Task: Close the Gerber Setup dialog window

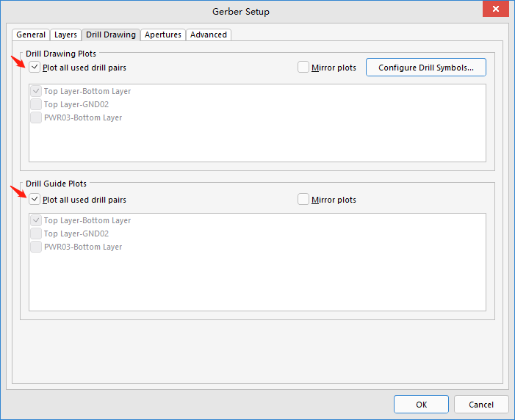Action: pyautogui.click(x=497, y=10)
